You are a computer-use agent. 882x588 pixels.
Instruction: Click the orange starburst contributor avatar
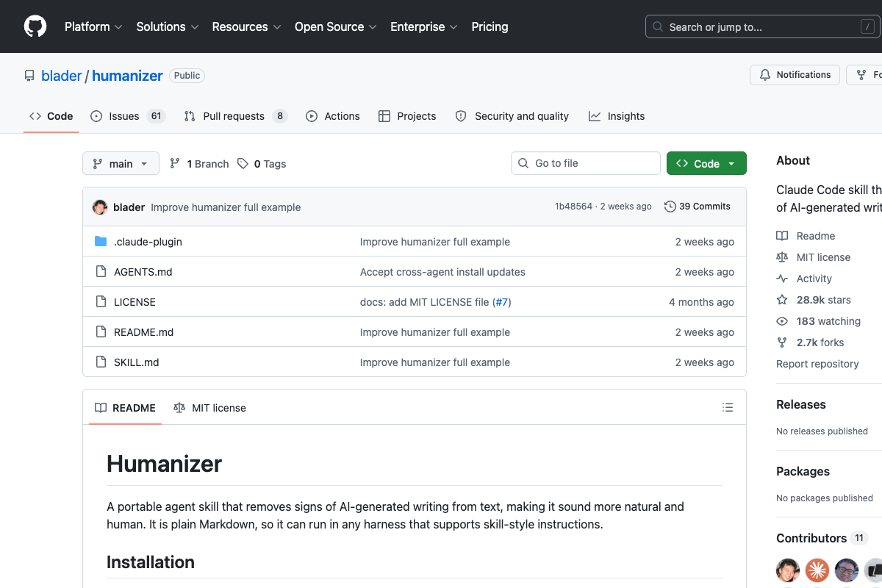click(x=817, y=570)
